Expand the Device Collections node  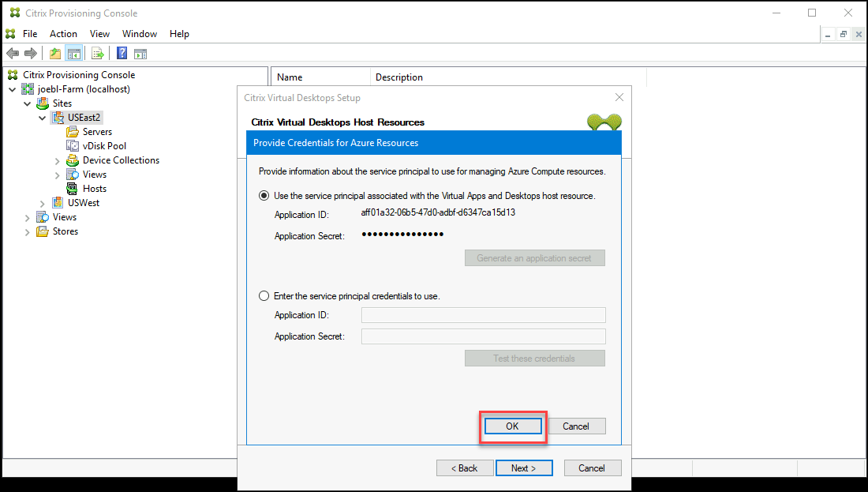pos(56,160)
